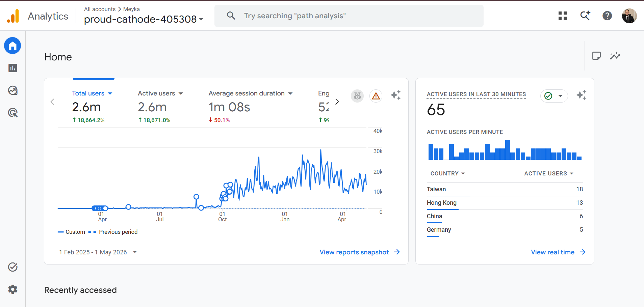This screenshot has height=307, width=644.
Task: Click ACTIVE USERS IN LAST 30 MINUTES heading
Action: point(476,94)
